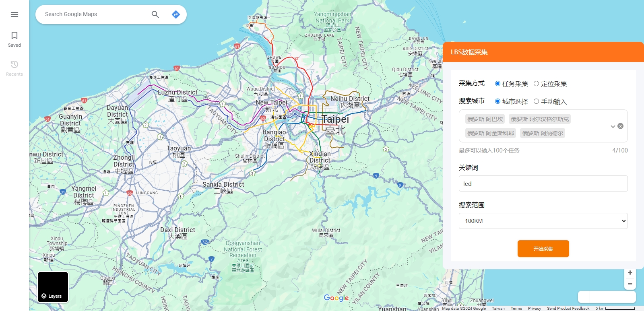This screenshot has width=644, height=311.
Task: Click the Neihu District map label
Action: (x=350, y=102)
